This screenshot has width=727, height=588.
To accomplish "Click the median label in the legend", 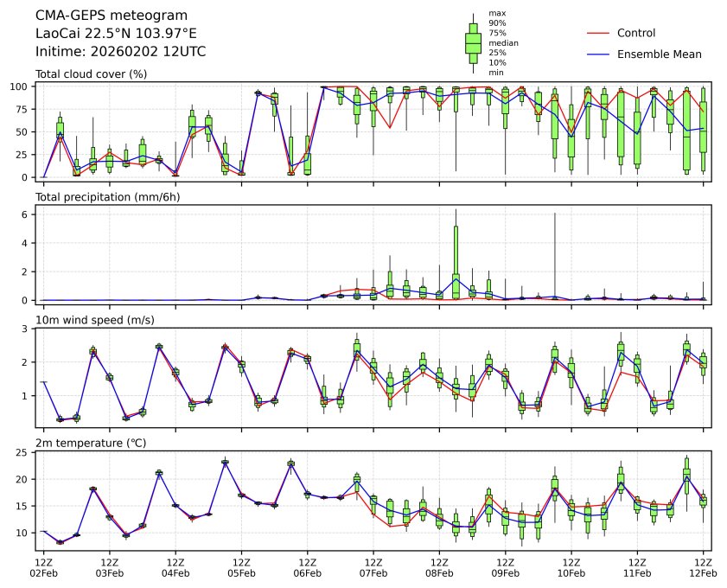I will point(503,42).
